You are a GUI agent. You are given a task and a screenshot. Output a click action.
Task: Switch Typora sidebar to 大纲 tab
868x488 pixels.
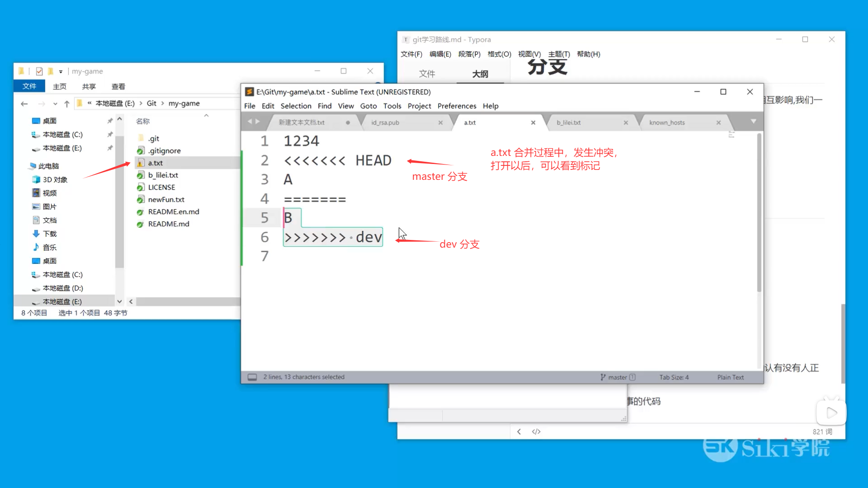coord(480,74)
